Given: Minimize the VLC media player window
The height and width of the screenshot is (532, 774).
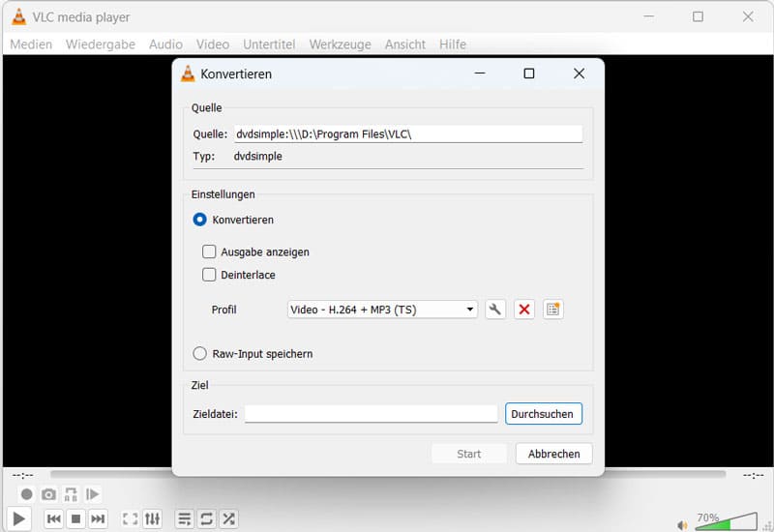Looking at the screenshot, I should pos(648,16).
